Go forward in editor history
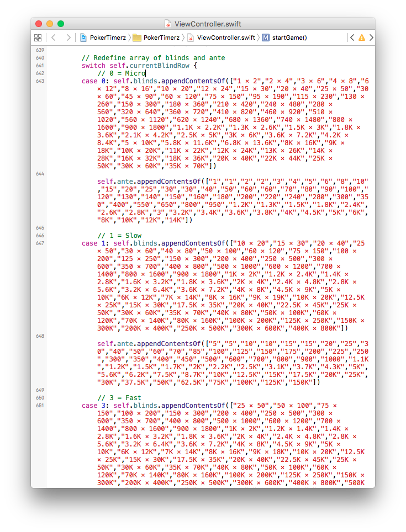Image resolution: width=406 pixels, height=532 pixels. click(68, 38)
